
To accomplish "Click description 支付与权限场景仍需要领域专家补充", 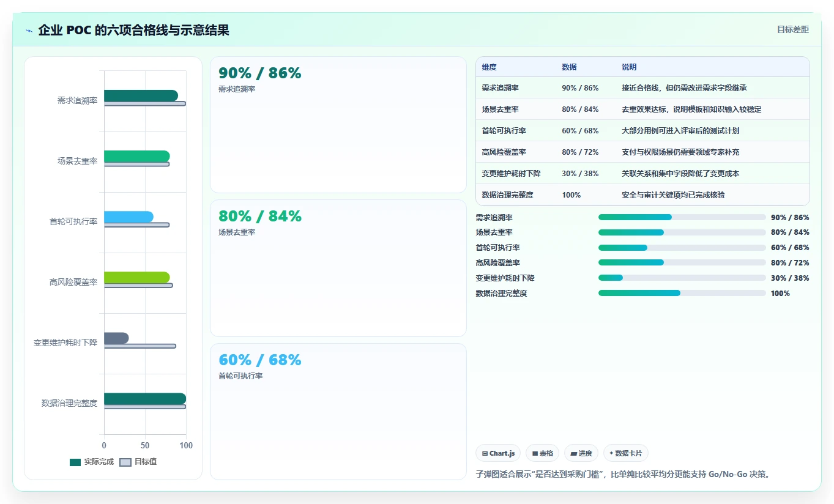I will click(x=680, y=152).
